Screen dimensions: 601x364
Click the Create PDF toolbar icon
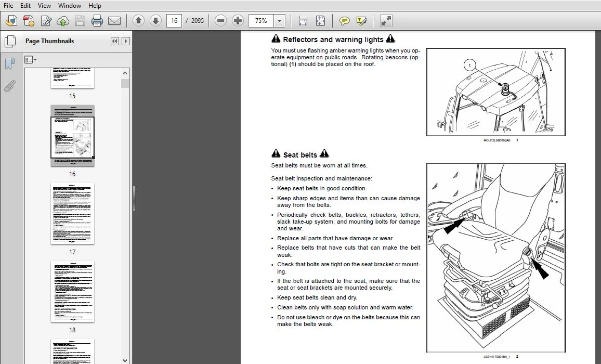29,21
